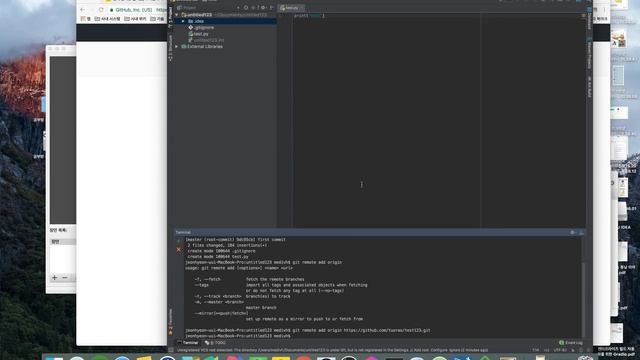Select the untitled123.iml file
The image size is (640, 360).
click(x=207, y=40)
